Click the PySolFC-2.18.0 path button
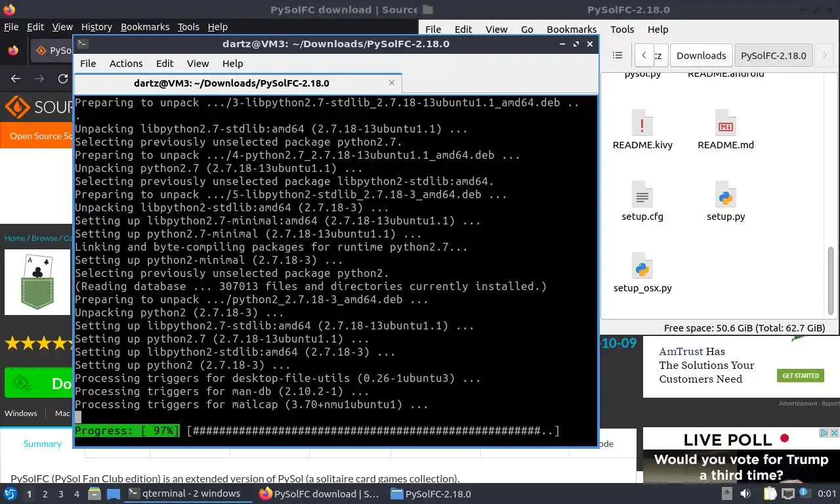 773,55
